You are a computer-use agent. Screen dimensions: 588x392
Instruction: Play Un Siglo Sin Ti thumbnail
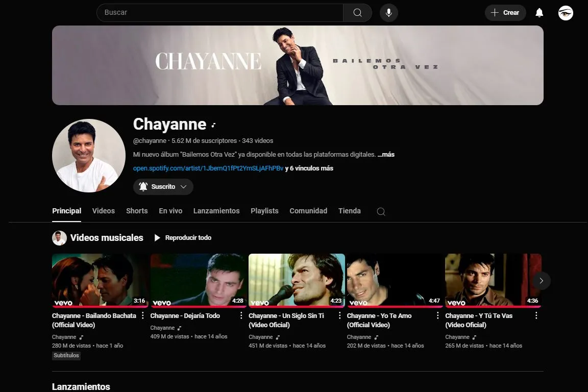297,281
